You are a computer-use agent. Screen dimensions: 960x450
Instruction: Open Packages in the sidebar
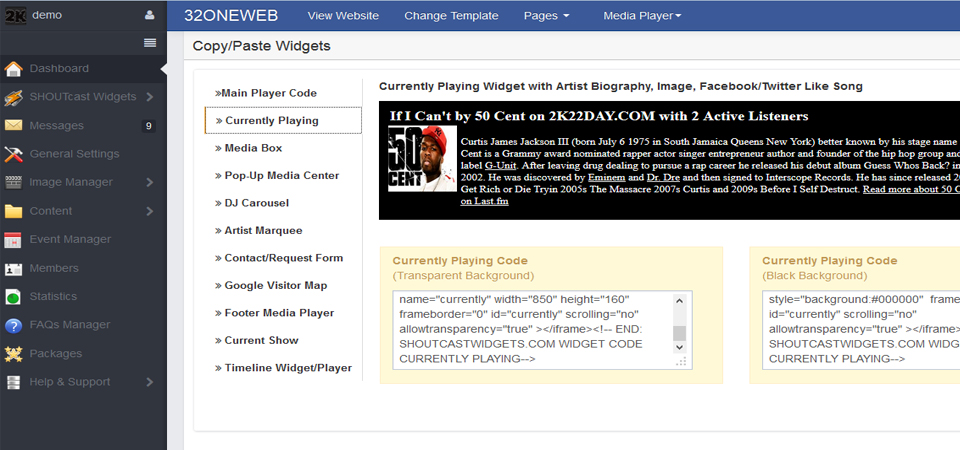(56, 353)
